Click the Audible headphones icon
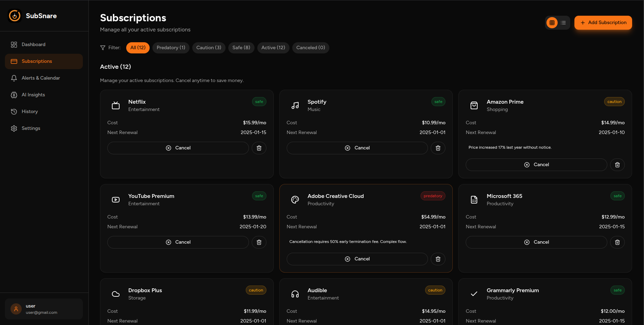 click(295, 294)
